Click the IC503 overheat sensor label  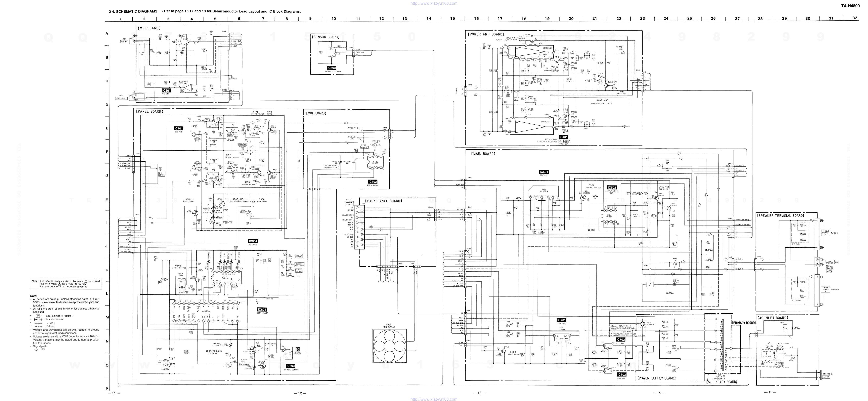tap(332, 68)
